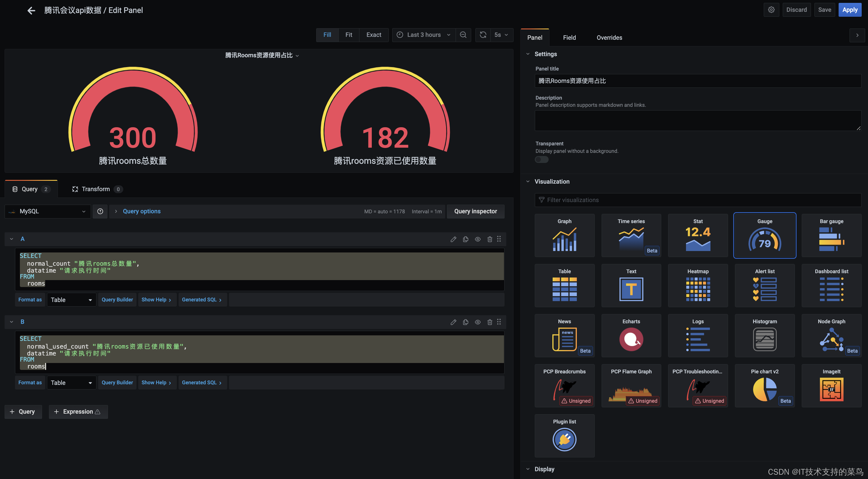Select Time series visualization

click(x=631, y=235)
